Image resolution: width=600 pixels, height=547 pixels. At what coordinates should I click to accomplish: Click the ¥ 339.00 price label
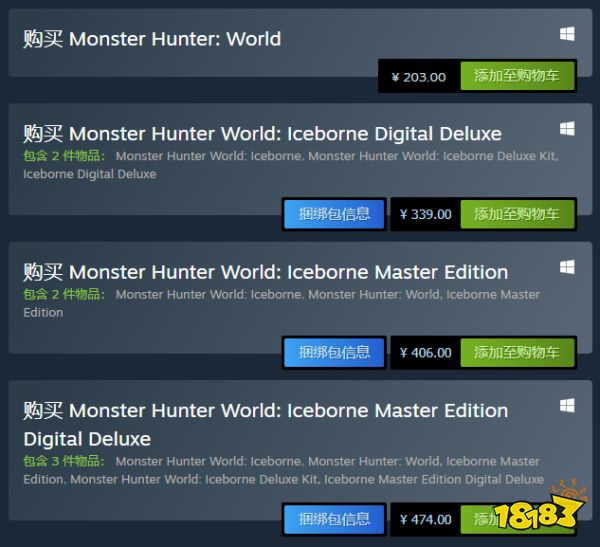426,214
